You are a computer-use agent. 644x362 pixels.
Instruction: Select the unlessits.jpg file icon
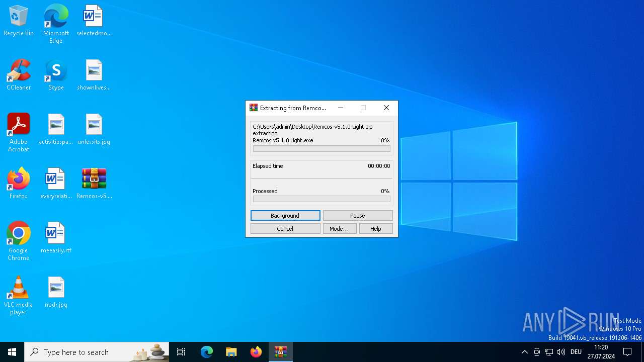click(x=94, y=130)
